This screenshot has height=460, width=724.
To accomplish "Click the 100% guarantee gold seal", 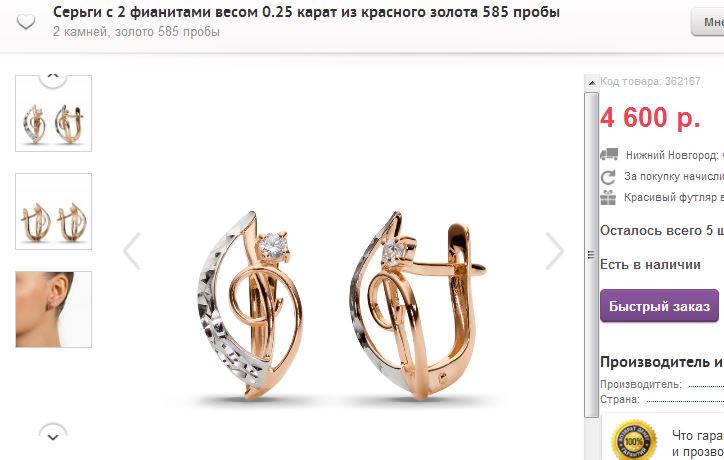I will tap(634, 440).
